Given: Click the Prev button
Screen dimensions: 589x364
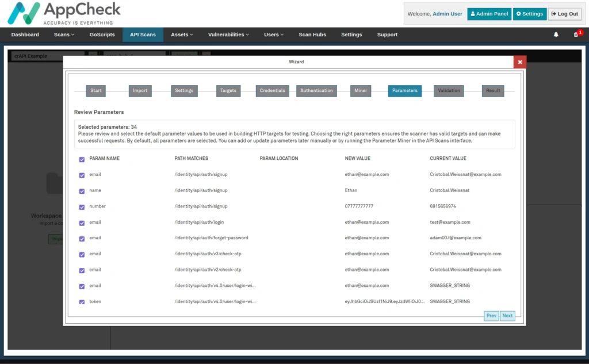Looking at the screenshot, I should 491,315.
